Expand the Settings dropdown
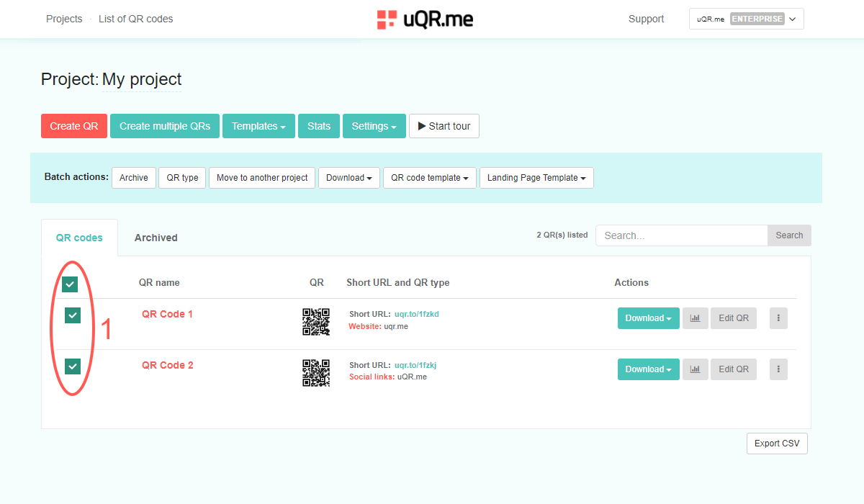The width and height of the screenshot is (864, 504). pos(374,126)
